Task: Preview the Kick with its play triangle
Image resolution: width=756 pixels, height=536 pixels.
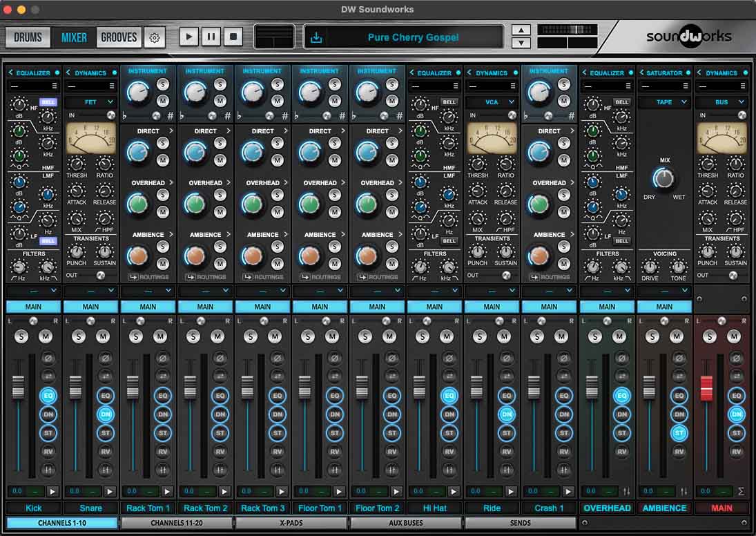Action: click(x=52, y=491)
